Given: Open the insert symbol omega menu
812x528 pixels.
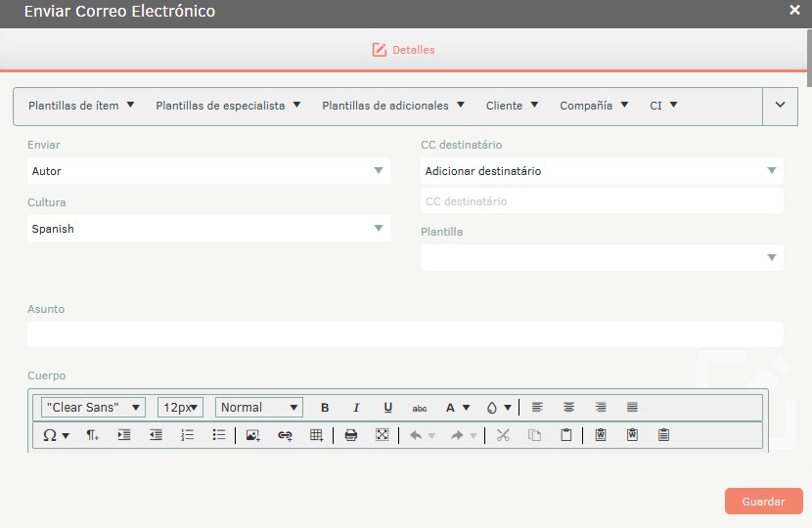Looking at the screenshot, I should [55, 435].
